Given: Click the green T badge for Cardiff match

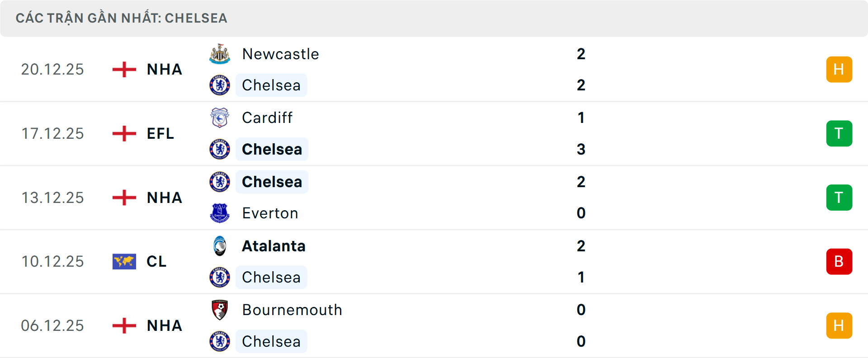Looking at the screenshot, I should (839, 134).
